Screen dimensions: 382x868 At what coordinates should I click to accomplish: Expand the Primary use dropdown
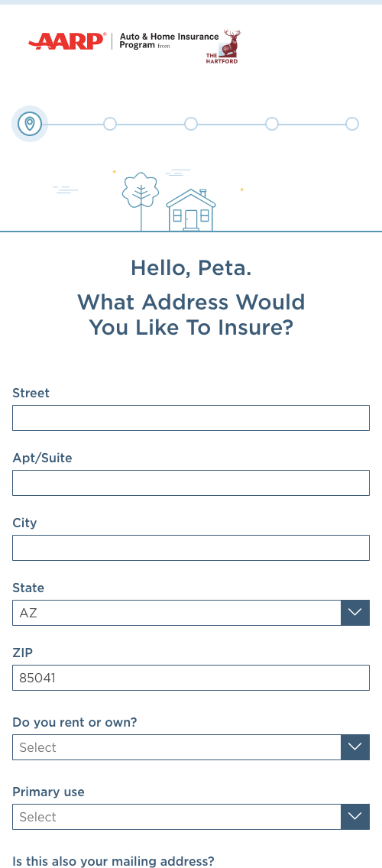355,817
